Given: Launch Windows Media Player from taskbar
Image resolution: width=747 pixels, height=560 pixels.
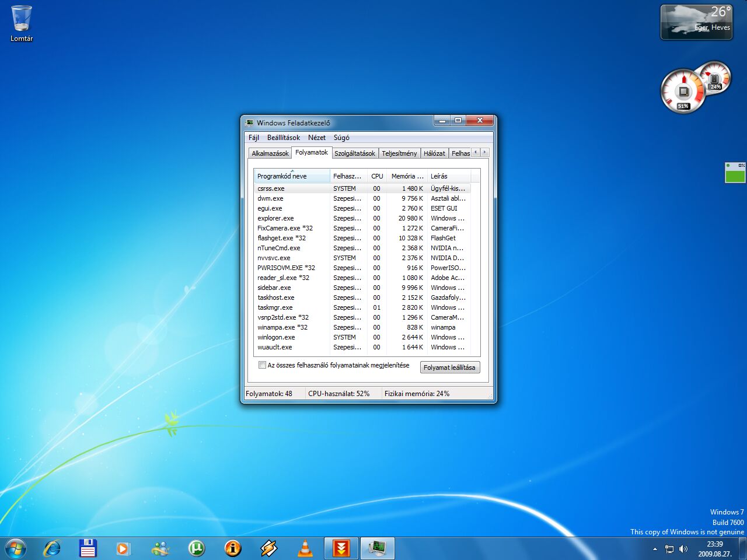Looking at the screenshot, I should [123, 548].
